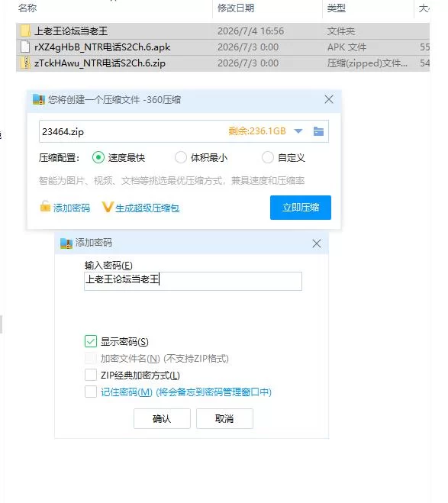Select the 自定义 compression option
Viewport: 448px width, 503px height.
(267, 157)
